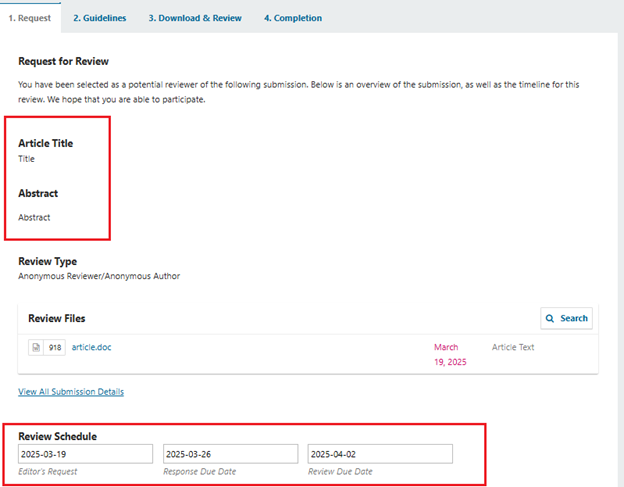The width and height of the screenshot is (624, 487).
Task: Click the Search button in Review Files
Action: [566, 318]
